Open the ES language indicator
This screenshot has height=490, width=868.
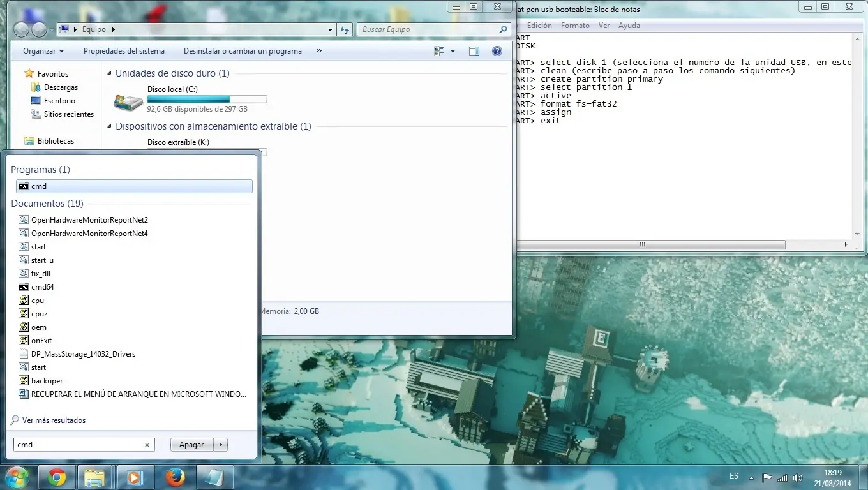(x=734, y=477)
